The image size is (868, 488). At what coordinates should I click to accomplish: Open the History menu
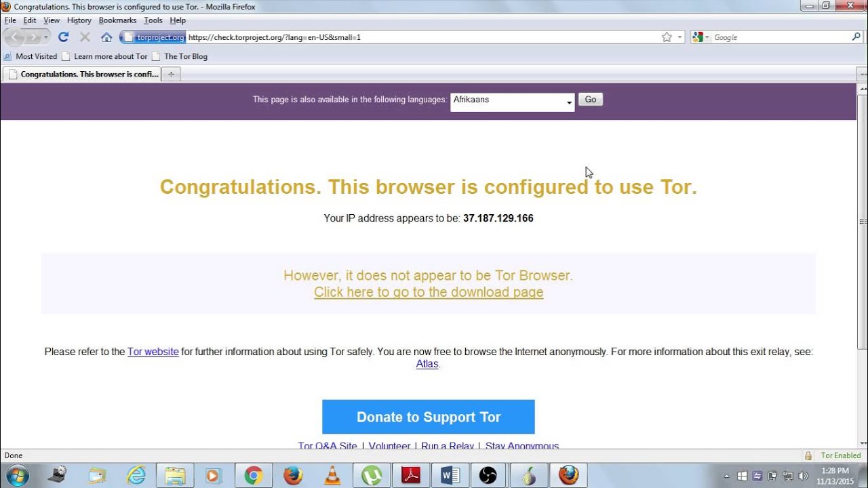pyautogui.click(x=79, y=20)
